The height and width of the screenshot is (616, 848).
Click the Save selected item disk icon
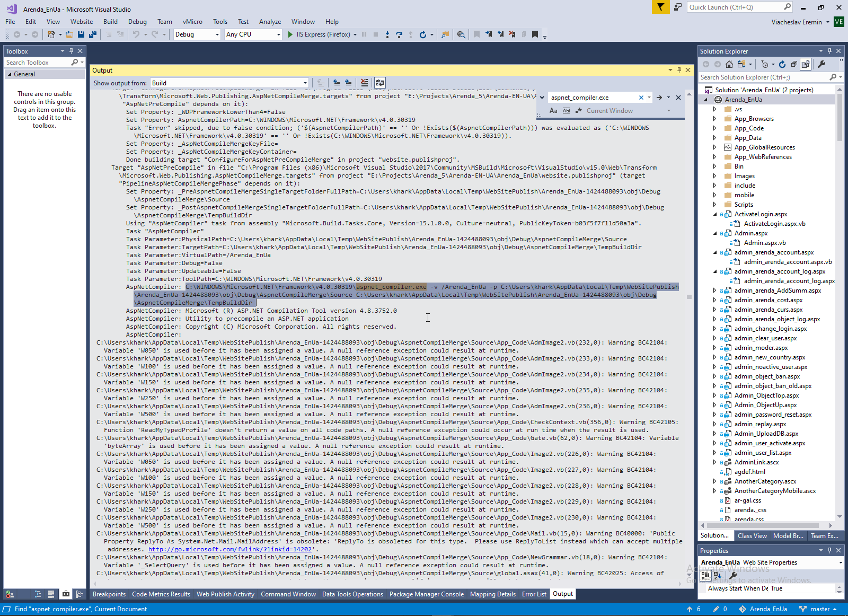[81, 34]
